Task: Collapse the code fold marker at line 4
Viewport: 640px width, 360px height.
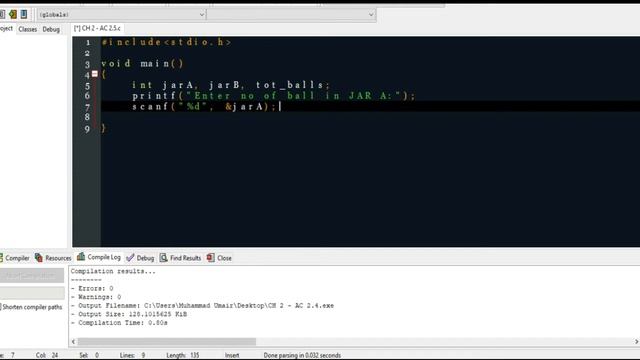Action: 95,74
